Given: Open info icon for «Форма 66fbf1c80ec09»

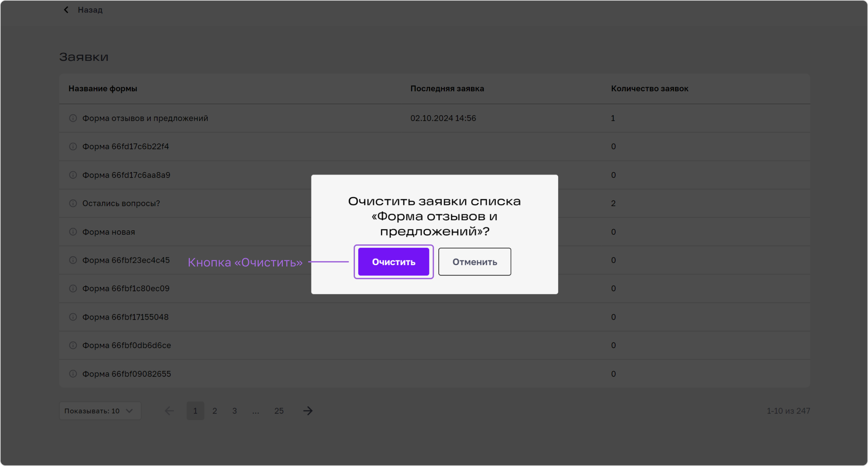Looking at the screenshot, I should [x=73, y=289].
